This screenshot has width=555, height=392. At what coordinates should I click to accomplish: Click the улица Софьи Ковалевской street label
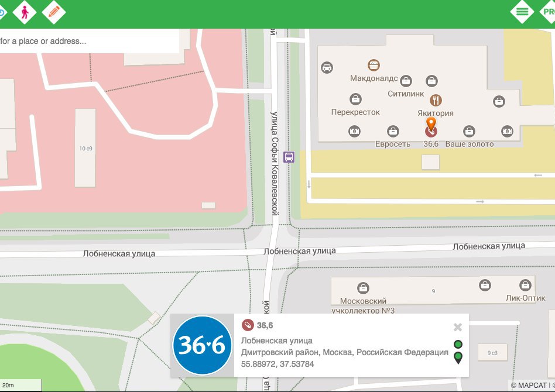275,163
